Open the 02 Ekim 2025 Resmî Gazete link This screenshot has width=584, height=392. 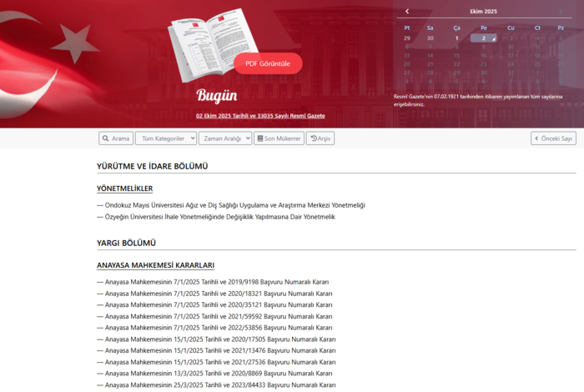260,116
